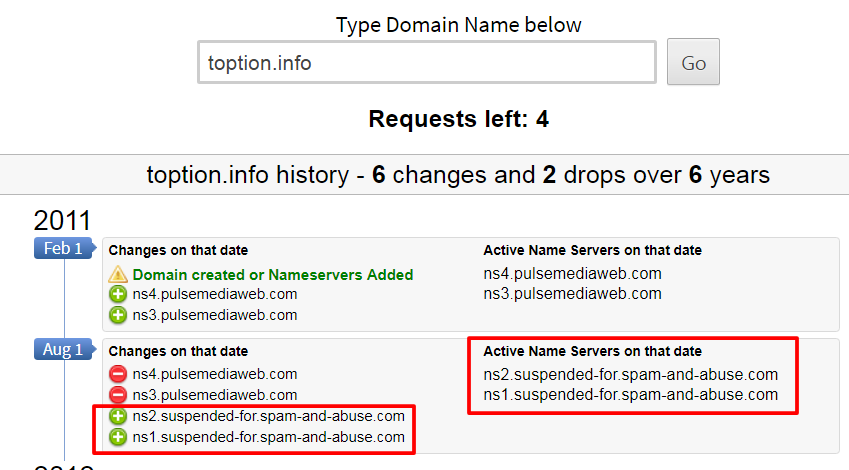Click red minus icon beside ns3.pulsemediaweb.com
This screenshot has height=470, width=849.
click(x=118, y=395)
